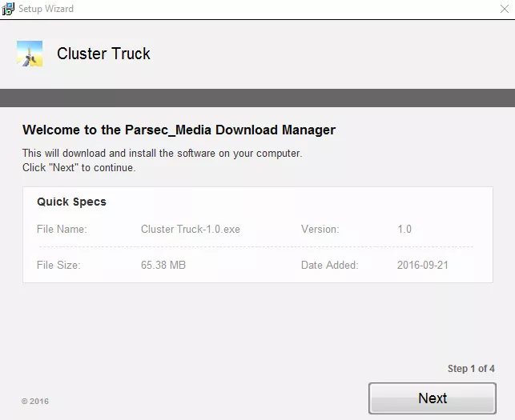Click the 2016-09-21 date value
The image size is (515, 420).
point(423,265)
